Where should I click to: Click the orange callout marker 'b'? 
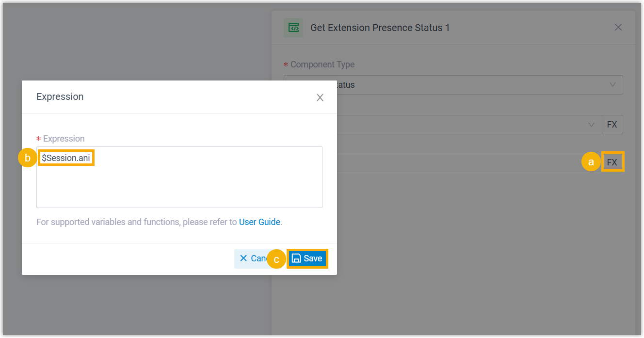tap(28, 158)
